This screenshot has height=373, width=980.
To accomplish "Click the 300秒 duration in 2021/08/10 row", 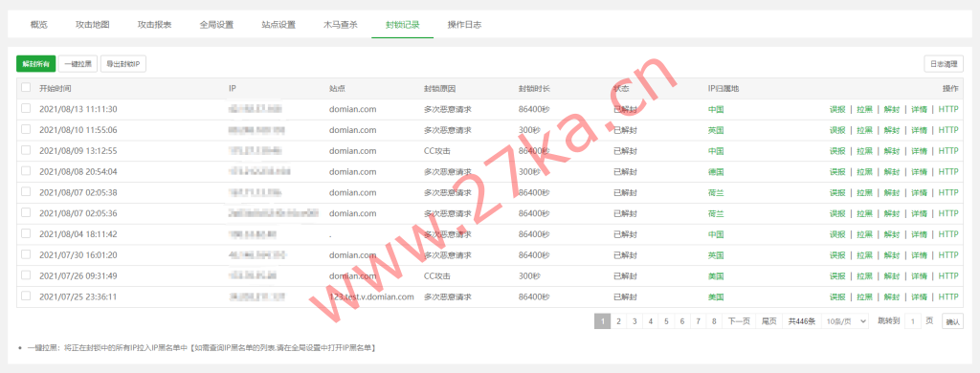I will (529, 130).
